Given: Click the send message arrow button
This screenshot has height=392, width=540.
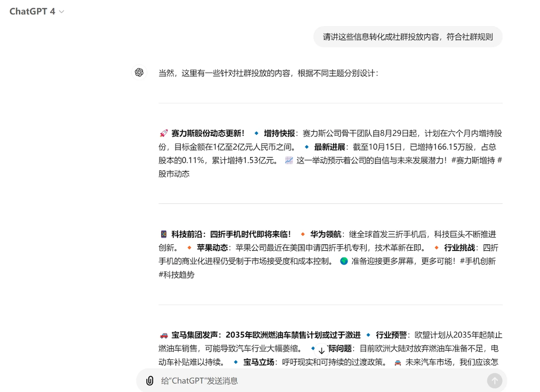Looking at the screenshot, I should pos(495,381).
